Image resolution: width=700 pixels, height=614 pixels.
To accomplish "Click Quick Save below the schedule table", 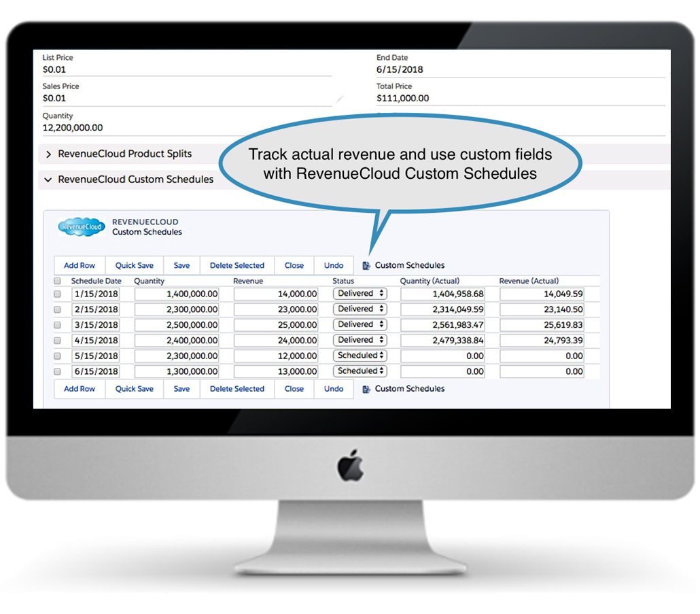I will [135, 389].
